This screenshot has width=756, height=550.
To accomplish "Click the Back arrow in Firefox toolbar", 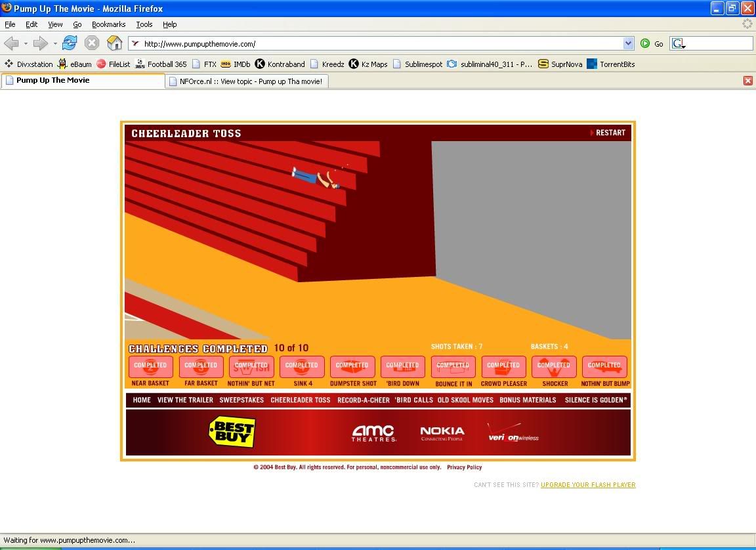I will 11,43.
